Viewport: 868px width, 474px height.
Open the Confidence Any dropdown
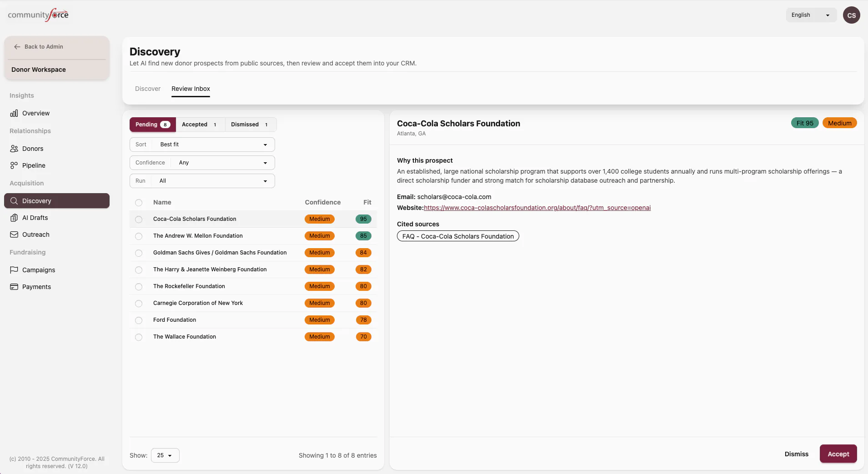coord(202,163)
